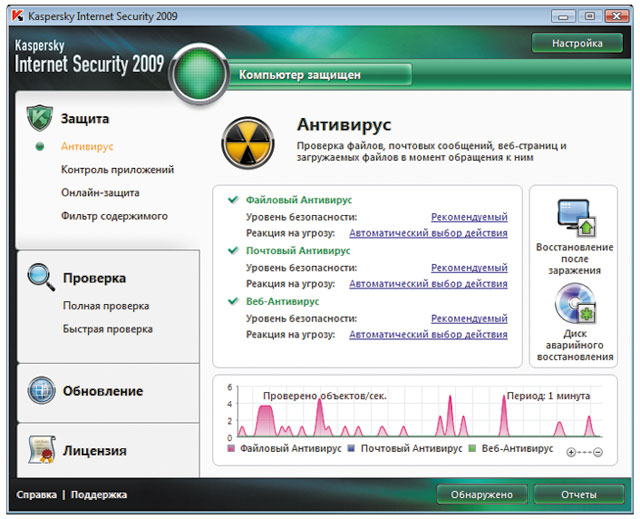Select Контроль приложений in sidebar
The image size is (640, 519).
[117, 170]
